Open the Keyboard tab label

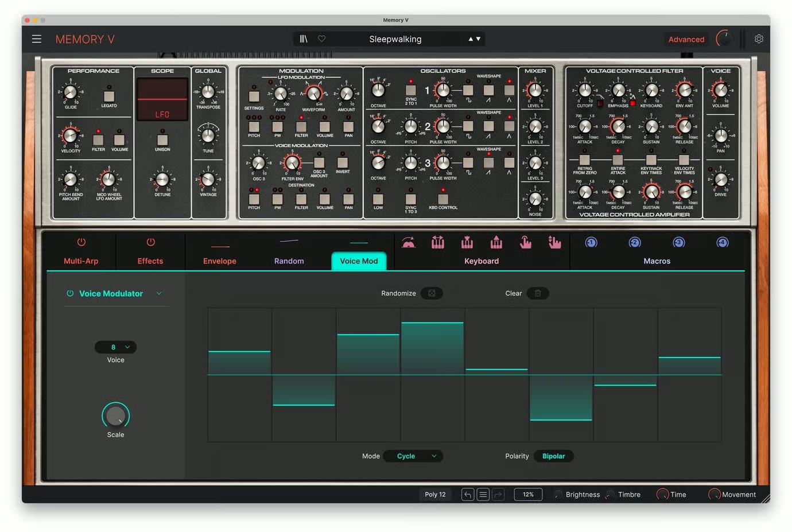(x=482, y=261)
